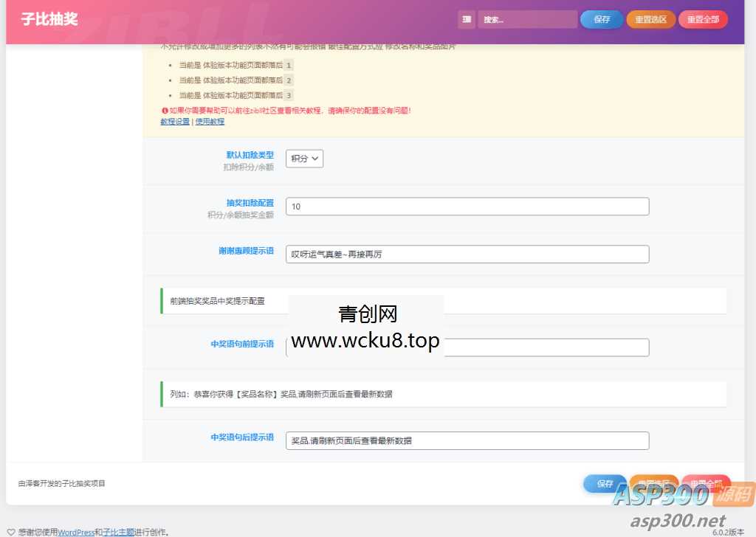Open the 子比主题 footer link

click(120, 531)
